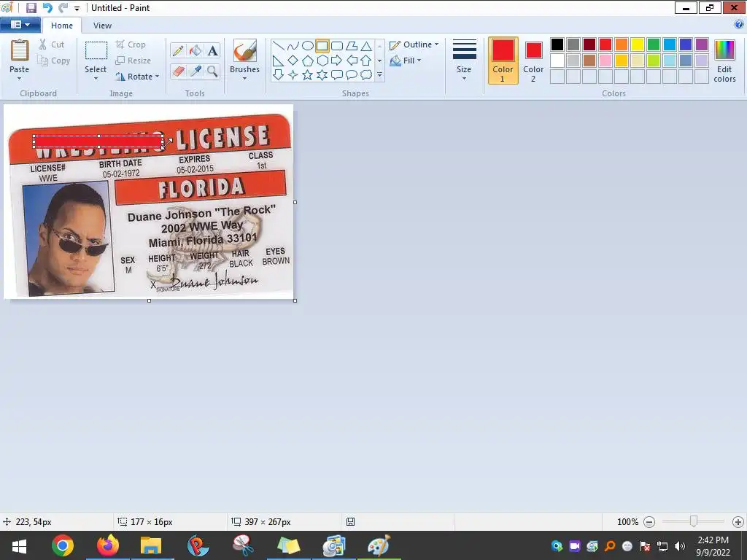Click the zoom slider handle

[694, 521]
